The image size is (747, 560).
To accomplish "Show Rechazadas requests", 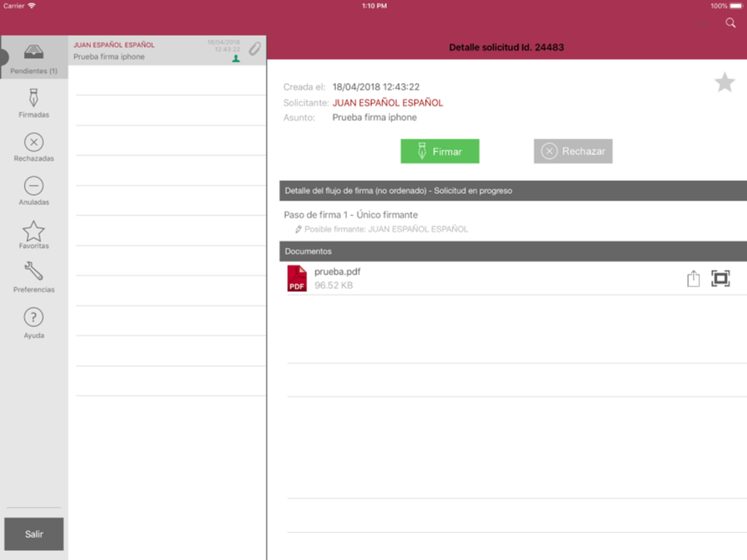I will [x=34, y=147].
